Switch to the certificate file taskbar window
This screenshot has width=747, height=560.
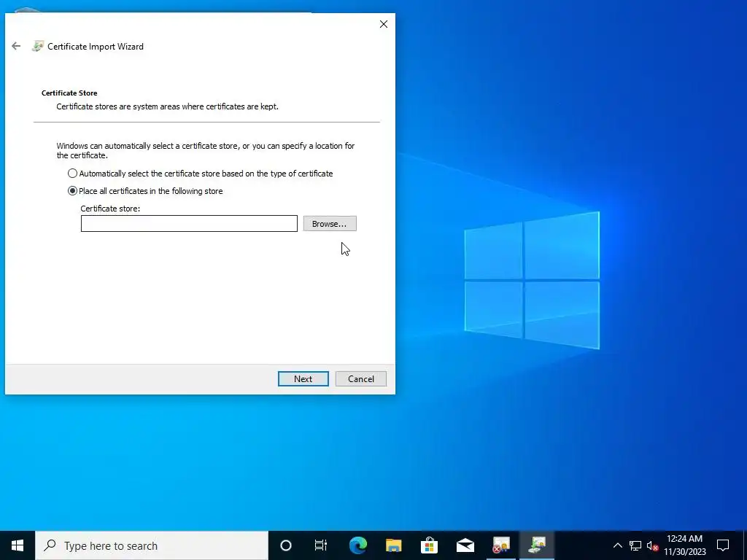pos(501,545)
